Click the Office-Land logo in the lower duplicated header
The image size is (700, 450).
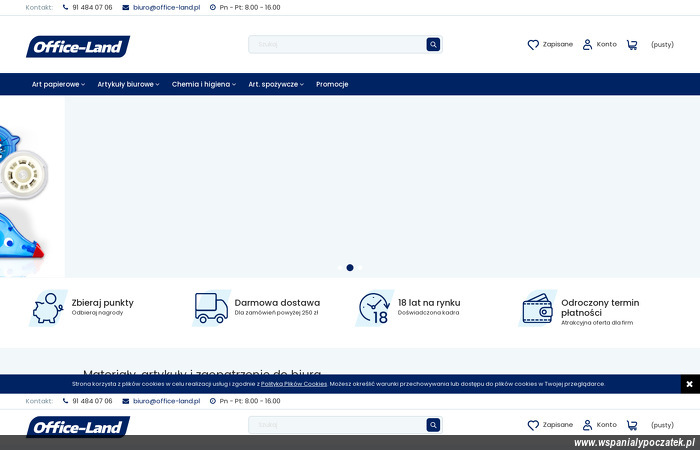click(x=78, y=427)
